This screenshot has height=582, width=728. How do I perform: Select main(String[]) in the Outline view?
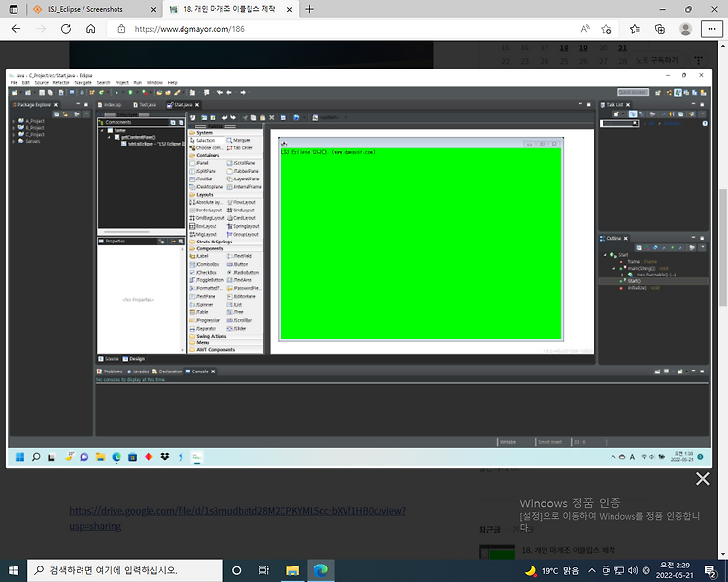643,269
